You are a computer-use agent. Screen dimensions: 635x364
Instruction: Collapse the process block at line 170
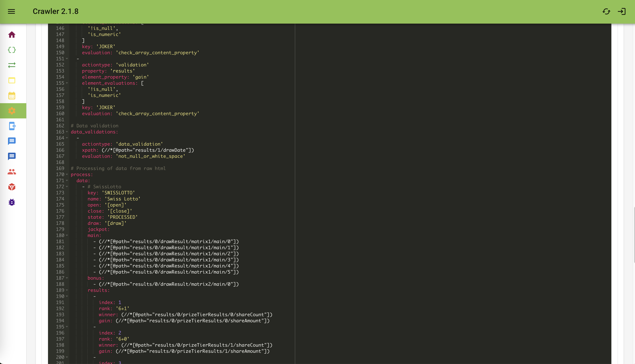click(x=67, y=175)
